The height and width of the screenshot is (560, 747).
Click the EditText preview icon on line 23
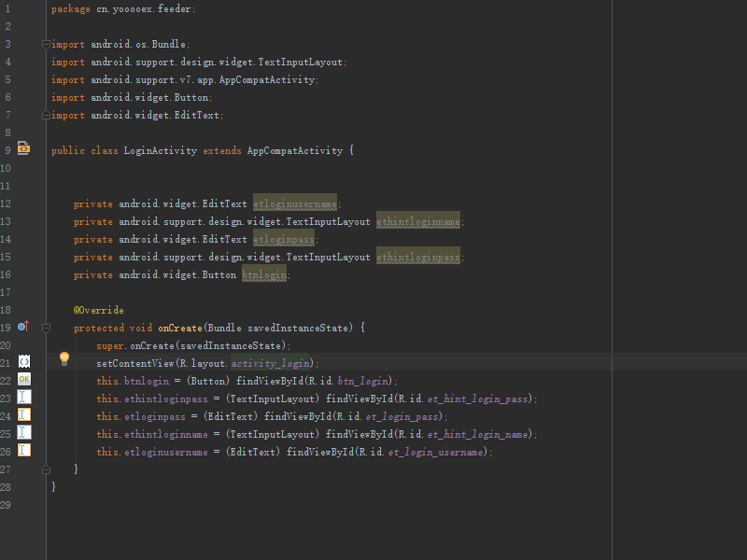pos(23,398)
